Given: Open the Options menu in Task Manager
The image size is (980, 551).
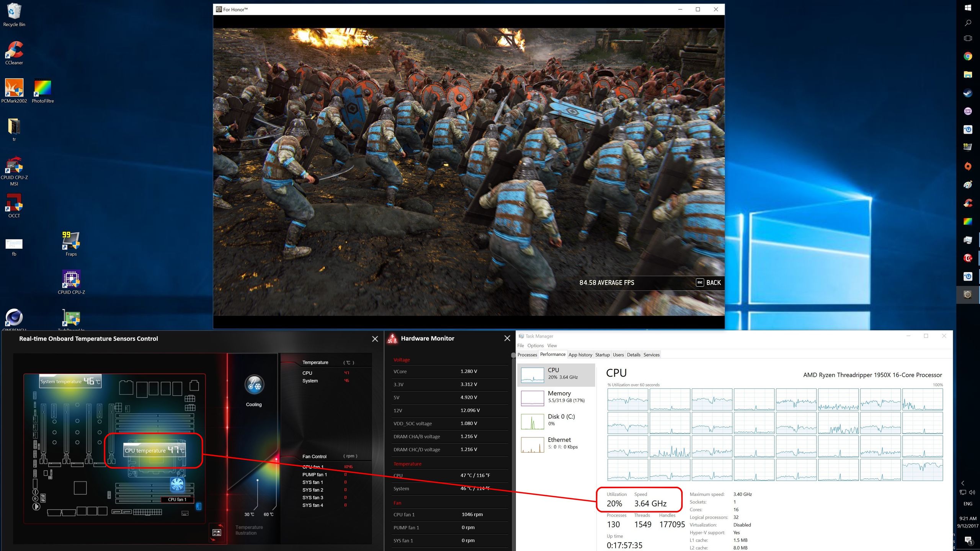Looking at the screenshot, I should tap(535, 346).
